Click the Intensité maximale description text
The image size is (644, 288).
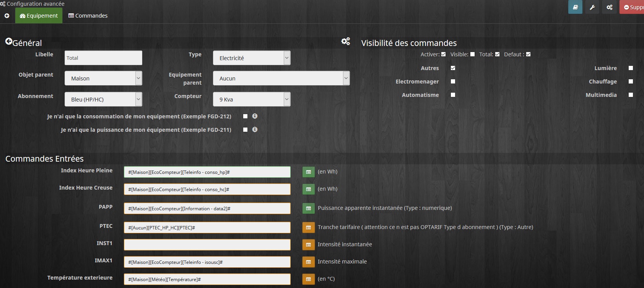click(x=342, y=262)
